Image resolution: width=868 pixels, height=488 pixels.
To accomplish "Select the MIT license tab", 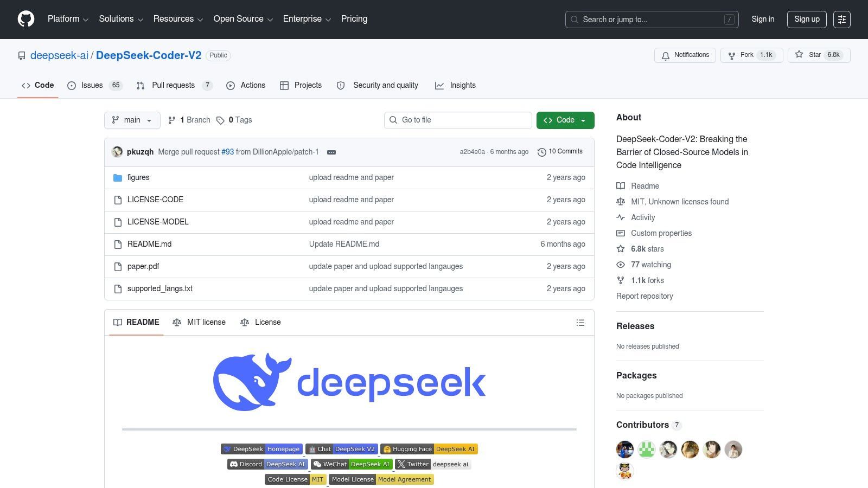I will click(x=199, y=323).
